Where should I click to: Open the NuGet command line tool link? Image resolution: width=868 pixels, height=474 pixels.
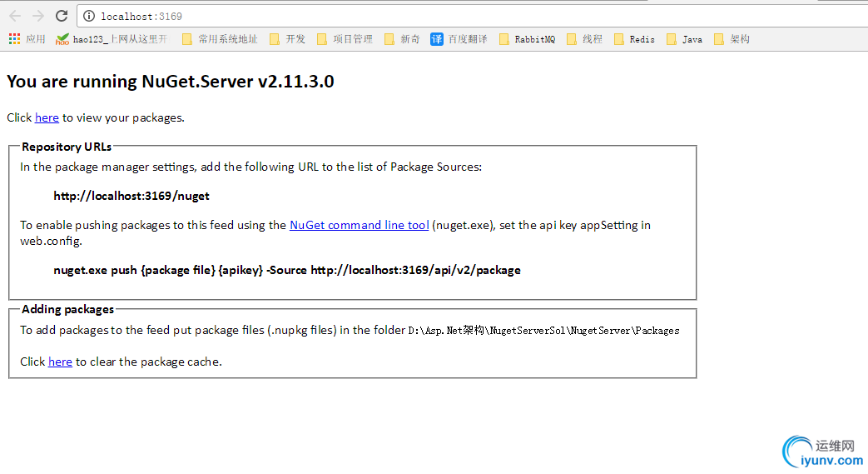click(x=360, y=225)
